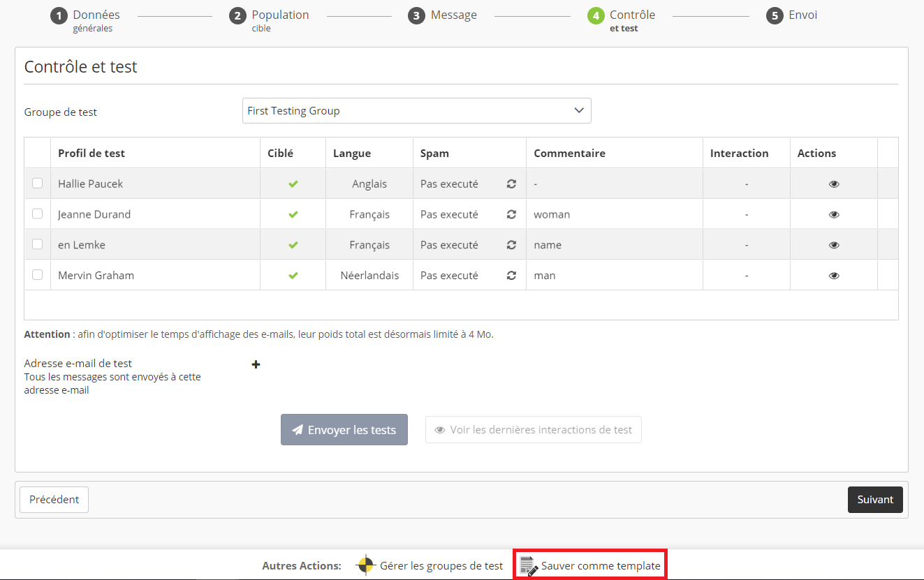924x580 pixels.
Task: View message preview for Mervin Graham
Action: click(833, 276)
